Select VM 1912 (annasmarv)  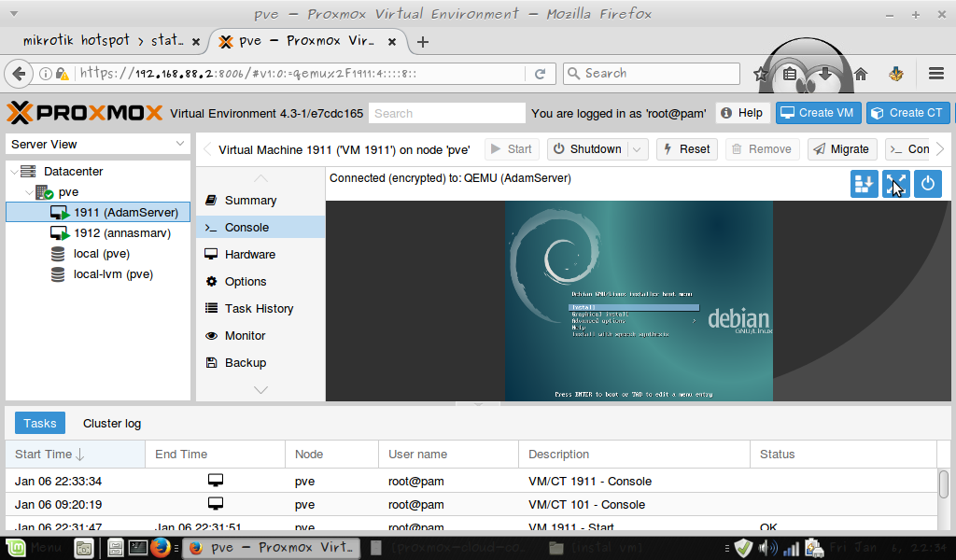(x=97, y=232)
